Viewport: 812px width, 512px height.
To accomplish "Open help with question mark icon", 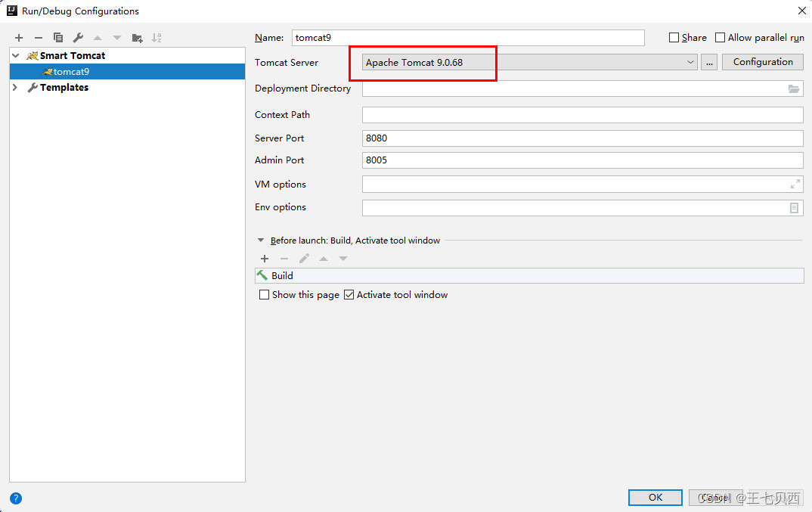I will point(16,498).
